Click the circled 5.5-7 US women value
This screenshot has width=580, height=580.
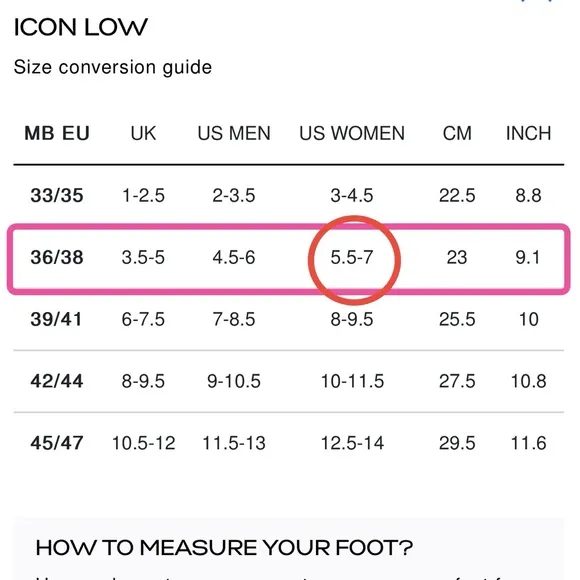[352, 257]
